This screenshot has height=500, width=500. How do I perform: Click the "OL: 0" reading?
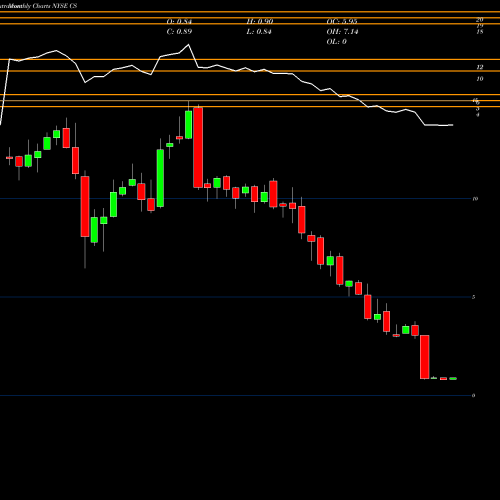tap(337, 42)
